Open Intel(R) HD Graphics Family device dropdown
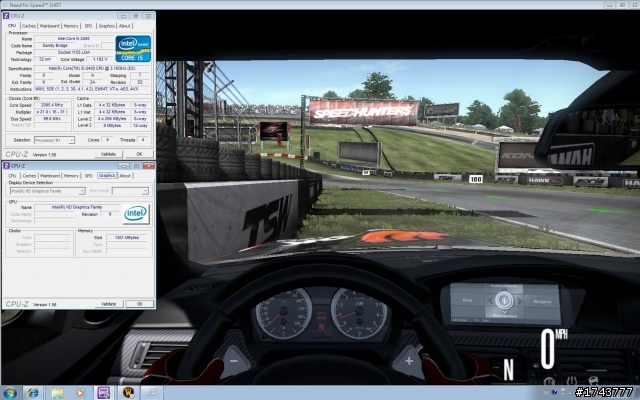This screenshot has height=400, width=640. pyautogui.click(x=47, y=191)
